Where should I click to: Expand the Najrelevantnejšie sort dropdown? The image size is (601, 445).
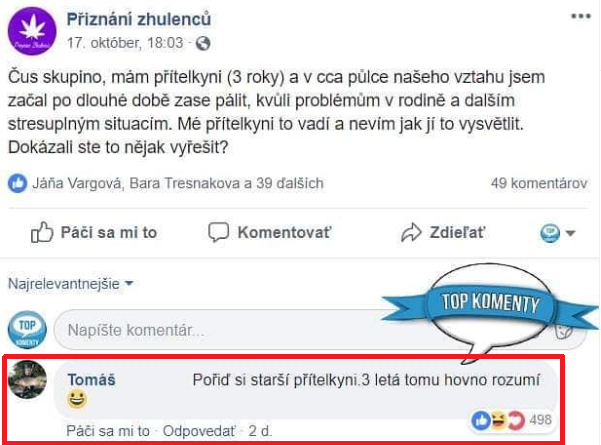(70, 283)
